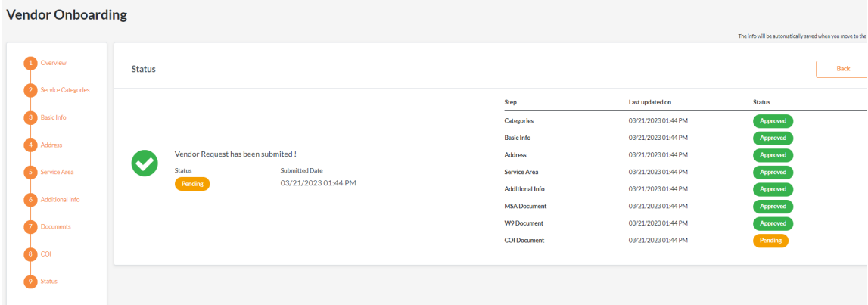Click the Approved badge for W9 Document

773,223
